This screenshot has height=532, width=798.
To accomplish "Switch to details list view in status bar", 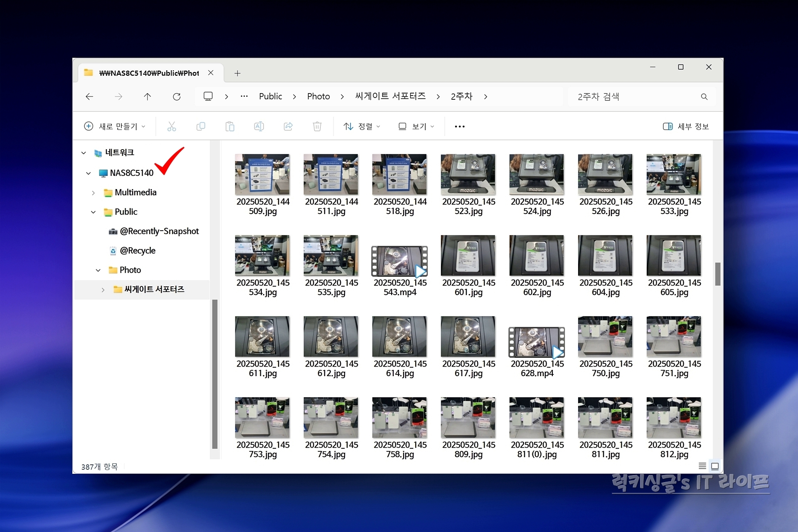I will [702, 466].
